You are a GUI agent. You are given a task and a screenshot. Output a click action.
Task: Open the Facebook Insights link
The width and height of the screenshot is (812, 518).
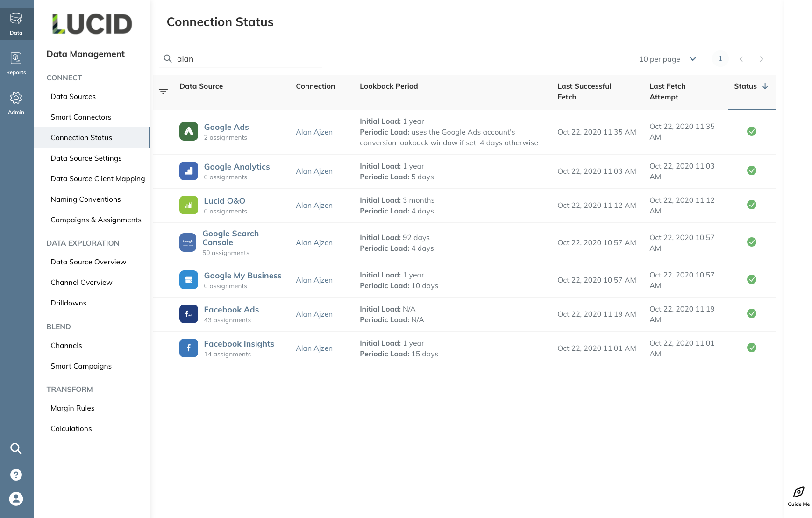pyautogui.click(x=239, y=344)
